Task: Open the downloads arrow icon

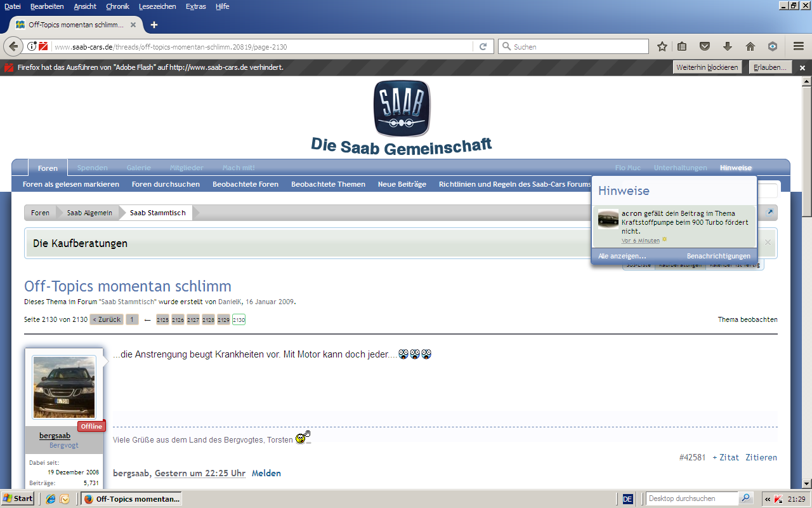Action: pyautogui.click(x=727, y=46)
